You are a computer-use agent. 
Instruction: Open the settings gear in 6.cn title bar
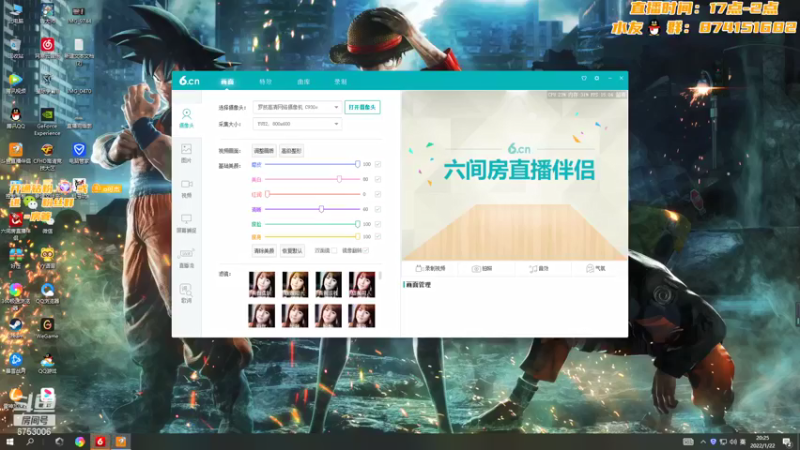[597, 79]
